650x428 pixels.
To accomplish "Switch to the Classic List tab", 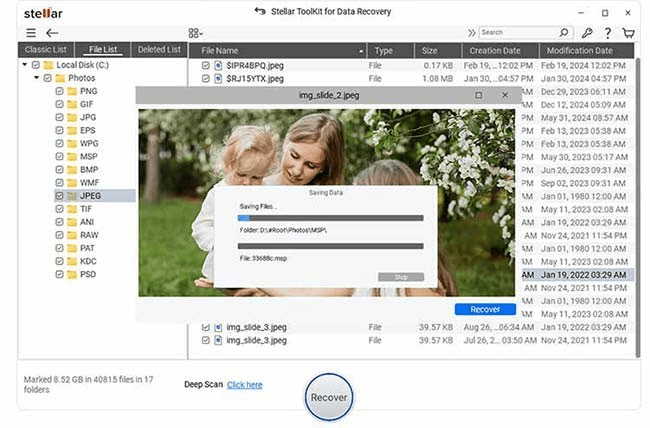I will pyautogui.click(x=45, y=49).
